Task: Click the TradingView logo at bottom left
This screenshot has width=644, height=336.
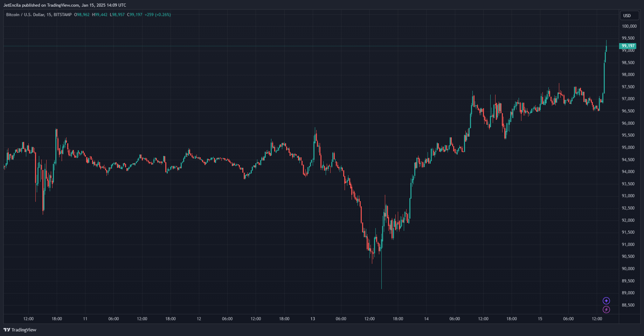Action: point(20,330)
